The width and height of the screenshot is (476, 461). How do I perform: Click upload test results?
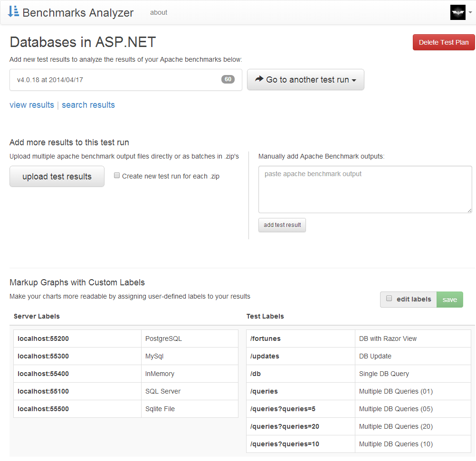[57, 176]
